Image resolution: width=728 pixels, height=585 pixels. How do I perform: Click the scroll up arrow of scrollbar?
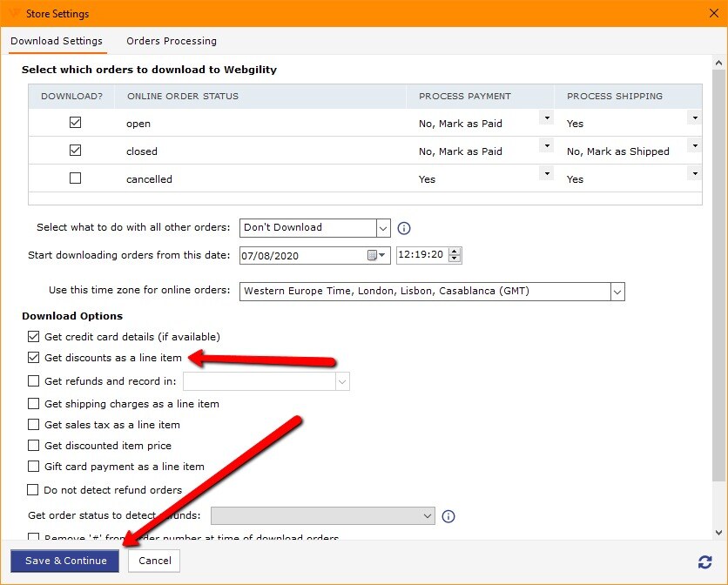(x=718, y=63)
